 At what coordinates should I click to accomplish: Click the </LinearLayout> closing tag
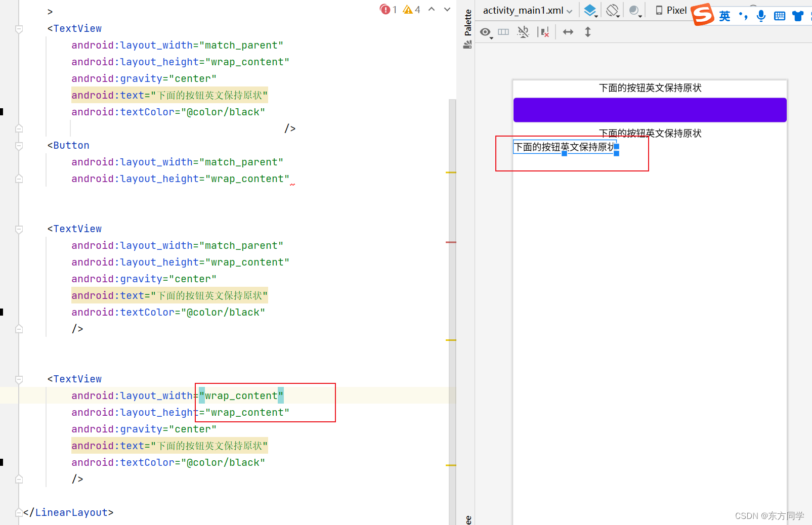click(x=68, y=512)
